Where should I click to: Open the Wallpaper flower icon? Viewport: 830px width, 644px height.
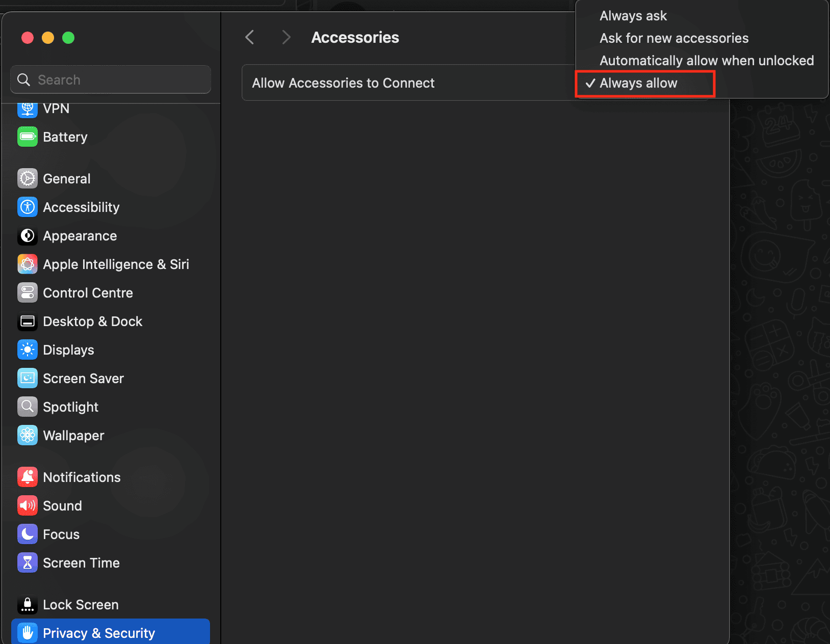[x=28, y=436]
